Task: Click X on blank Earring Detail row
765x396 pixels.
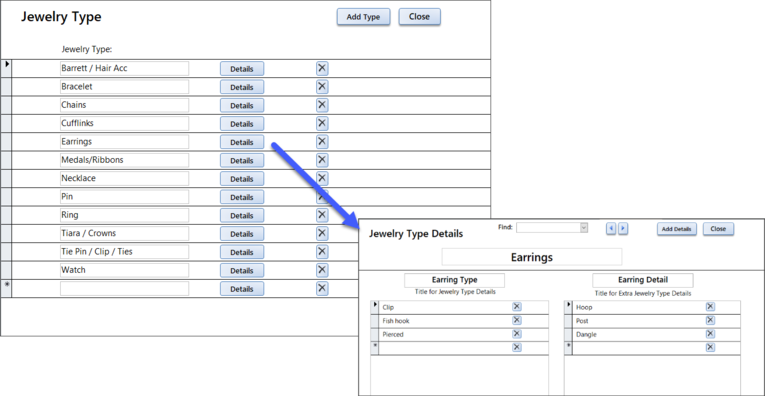Action: tap(710, 347)
